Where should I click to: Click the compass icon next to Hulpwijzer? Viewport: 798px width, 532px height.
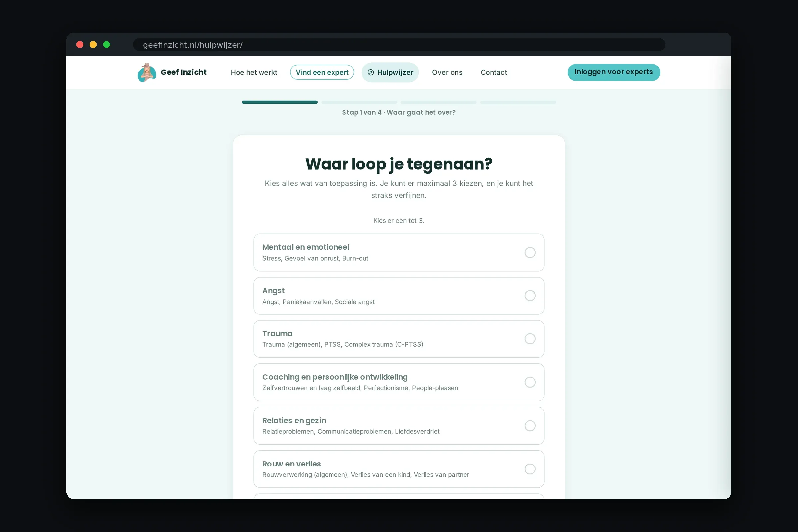371,72
